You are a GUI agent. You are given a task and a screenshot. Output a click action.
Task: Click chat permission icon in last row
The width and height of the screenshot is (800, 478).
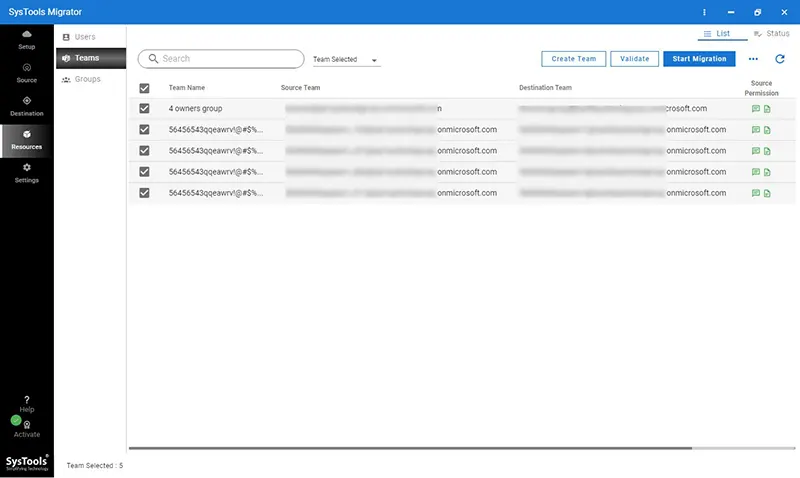[x=756, y=193]
